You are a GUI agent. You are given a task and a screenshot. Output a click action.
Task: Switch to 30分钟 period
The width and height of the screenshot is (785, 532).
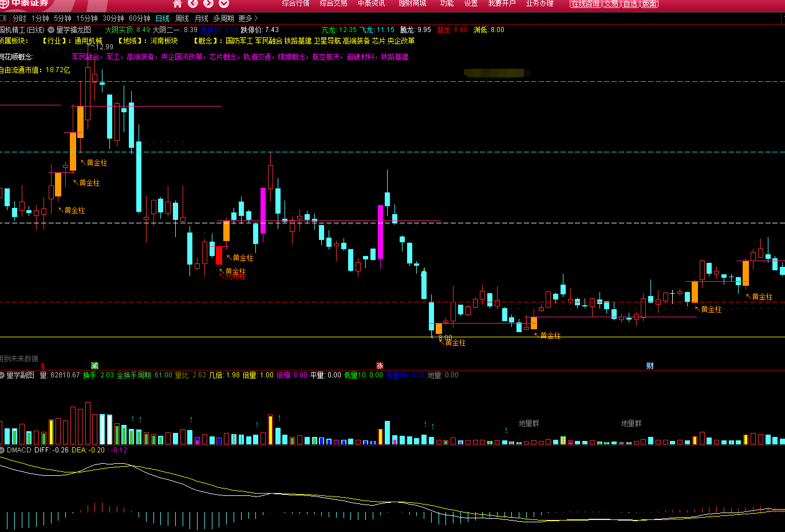point(113,18)
